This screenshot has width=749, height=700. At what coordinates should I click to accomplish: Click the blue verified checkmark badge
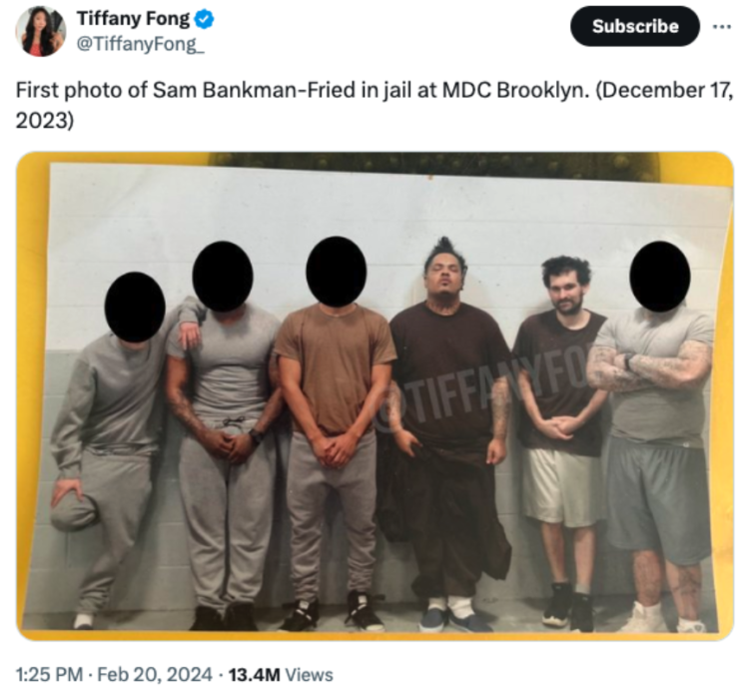coord(205,20)
